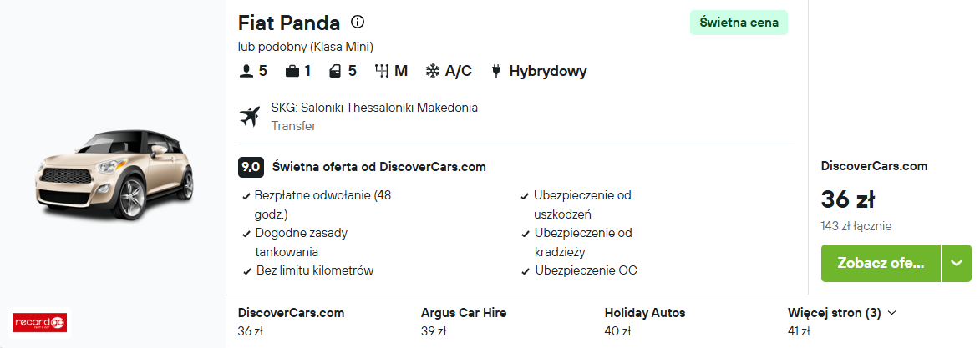980x348 pixels.
Task: Click the 9,0 rating badge
Action: pyautogui.click(x=251, y=167)
